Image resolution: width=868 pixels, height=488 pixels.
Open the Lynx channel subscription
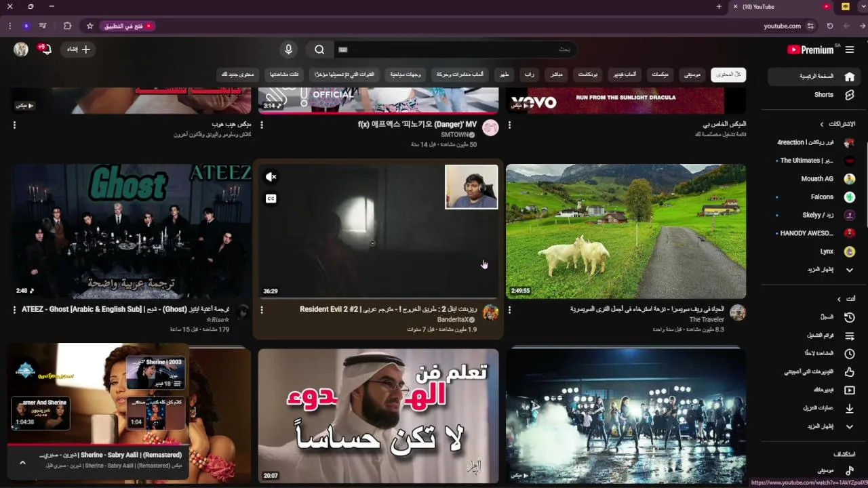pyautogui.click(x=812, y=251)
